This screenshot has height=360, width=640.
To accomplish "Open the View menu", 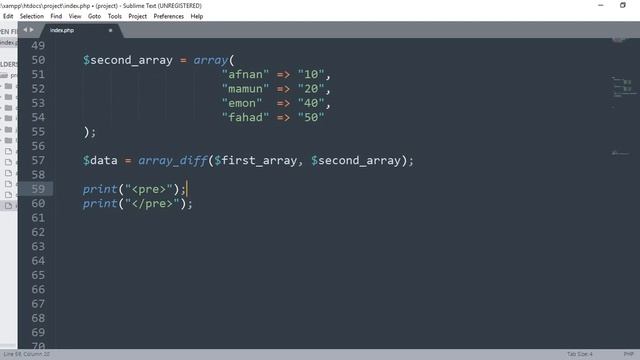I will (x=75, y=16).
